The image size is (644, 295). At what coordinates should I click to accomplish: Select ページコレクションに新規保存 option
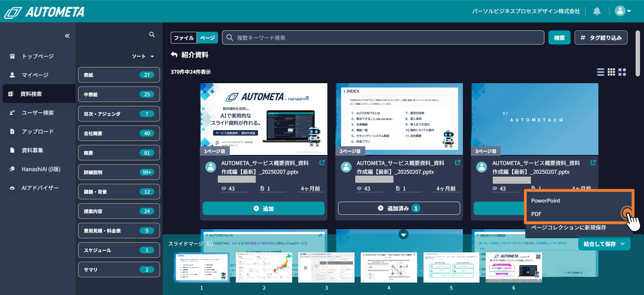[x=569, y=227]
